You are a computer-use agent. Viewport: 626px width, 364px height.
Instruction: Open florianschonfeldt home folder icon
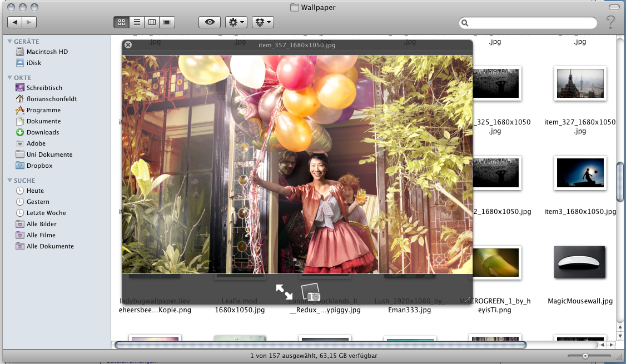pos(20,98)
